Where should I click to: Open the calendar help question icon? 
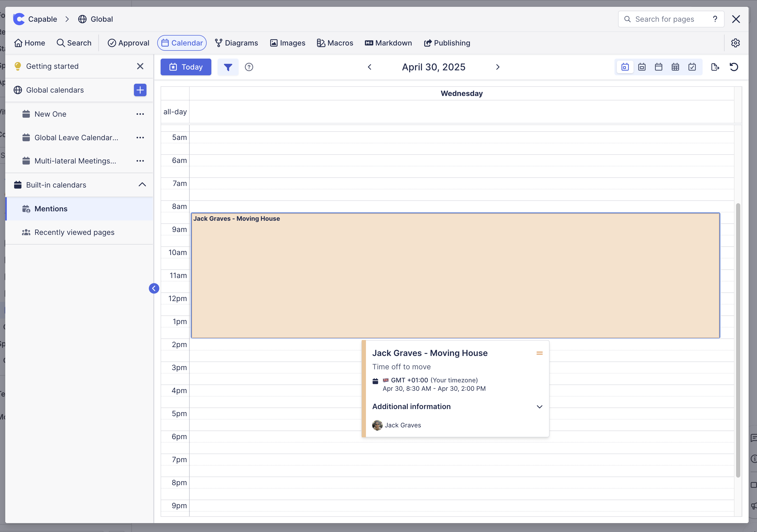(x=249, y=67)
